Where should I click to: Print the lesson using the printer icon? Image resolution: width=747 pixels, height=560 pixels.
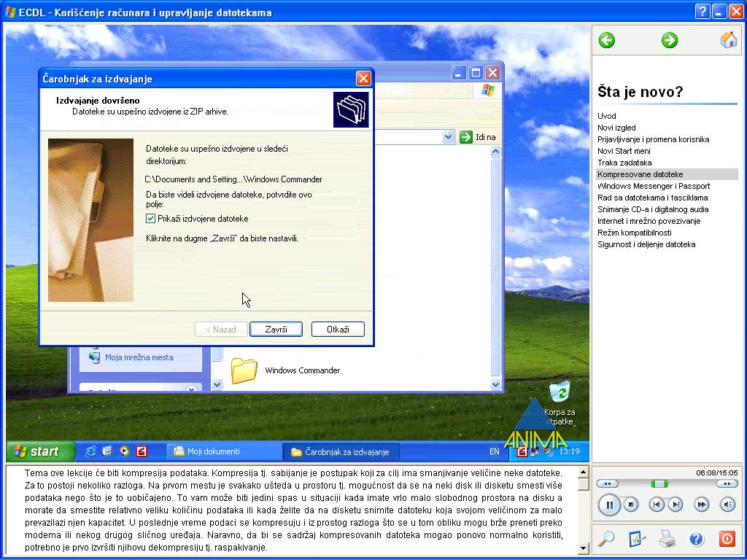(x=667, y=539)
